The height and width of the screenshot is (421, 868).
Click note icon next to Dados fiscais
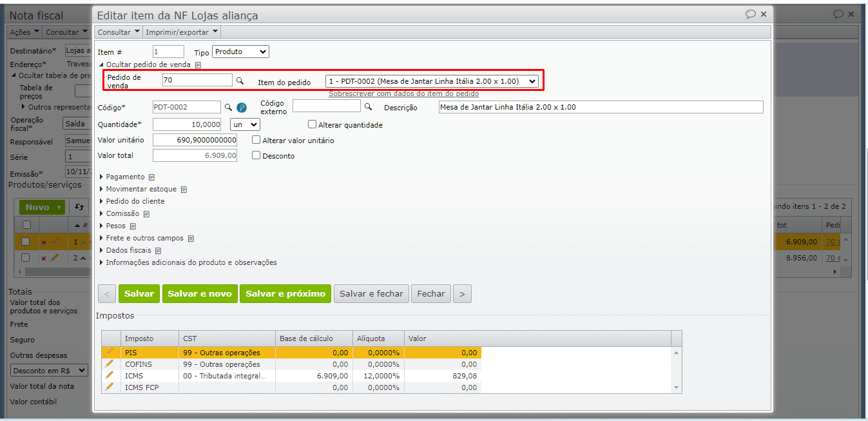click(x=158, y=251)
